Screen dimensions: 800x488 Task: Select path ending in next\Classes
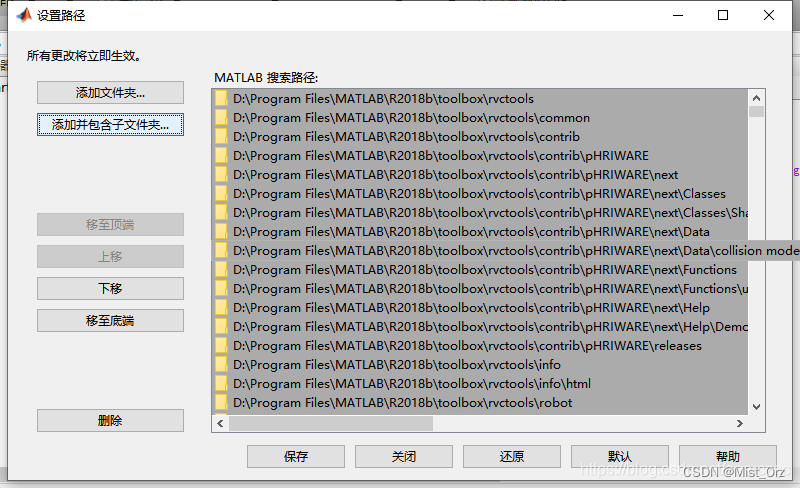(479, 193)
